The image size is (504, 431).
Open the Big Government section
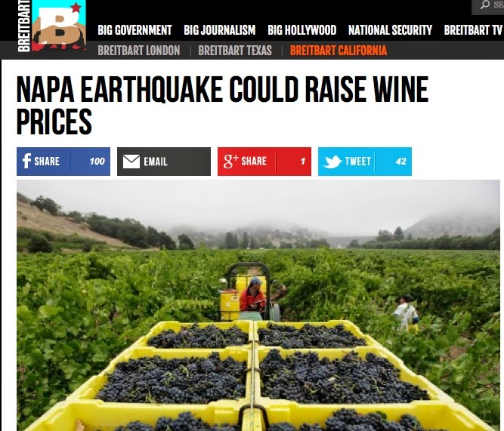(x=135, y=30)
